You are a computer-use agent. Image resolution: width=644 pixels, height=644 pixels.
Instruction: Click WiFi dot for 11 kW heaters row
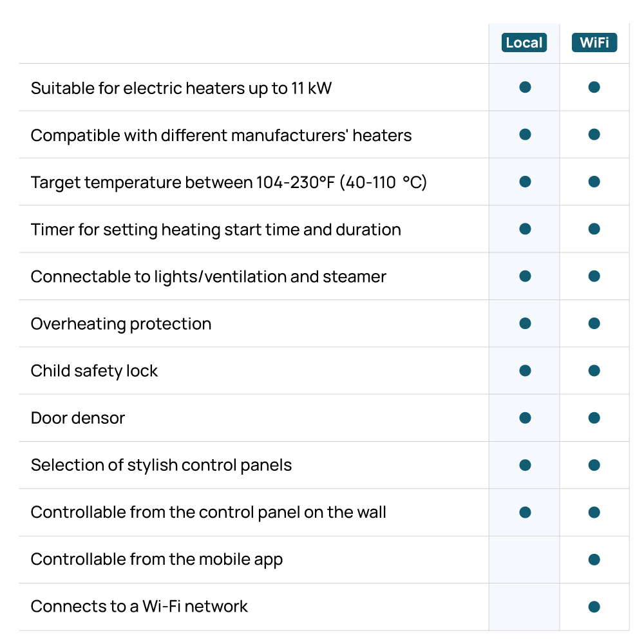tap(594, 87)
